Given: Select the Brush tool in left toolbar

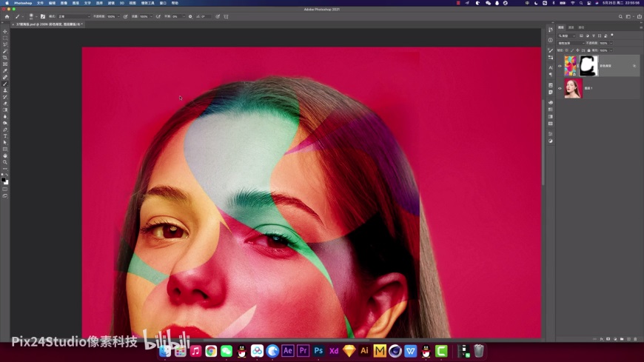Looking at the screenshot, I should coord(5,84).
